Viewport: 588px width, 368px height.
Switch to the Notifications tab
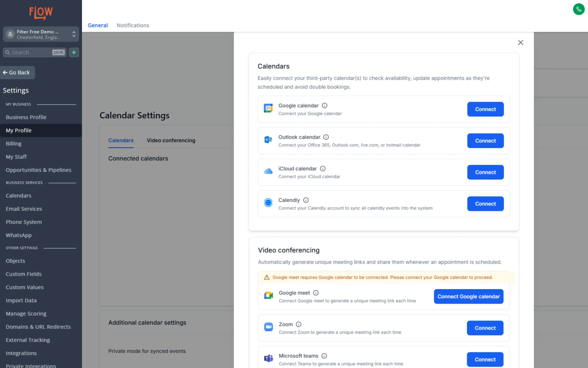click(133, 25)
